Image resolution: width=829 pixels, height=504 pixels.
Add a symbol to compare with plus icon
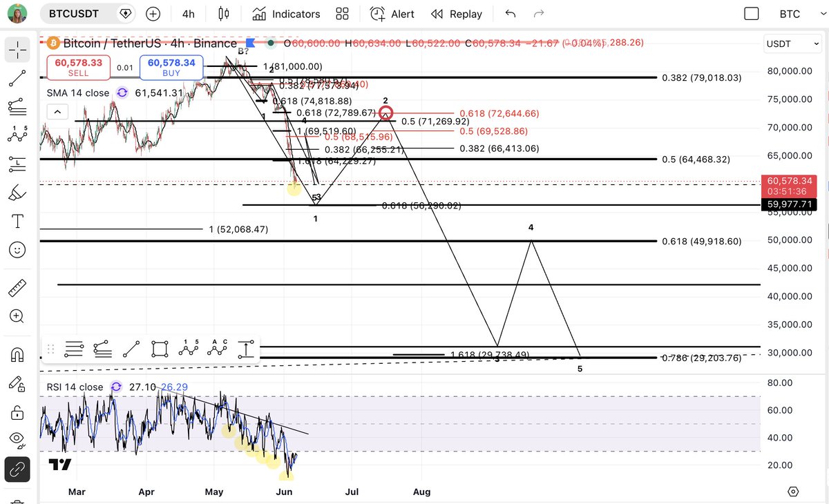pos(153,14)
